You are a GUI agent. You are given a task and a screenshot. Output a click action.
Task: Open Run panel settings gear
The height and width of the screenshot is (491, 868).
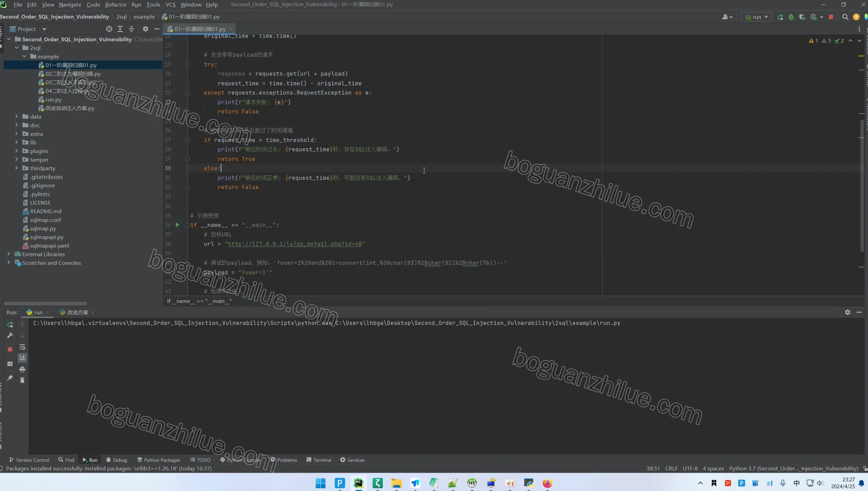pyautogui.click(x=848, y=312)
